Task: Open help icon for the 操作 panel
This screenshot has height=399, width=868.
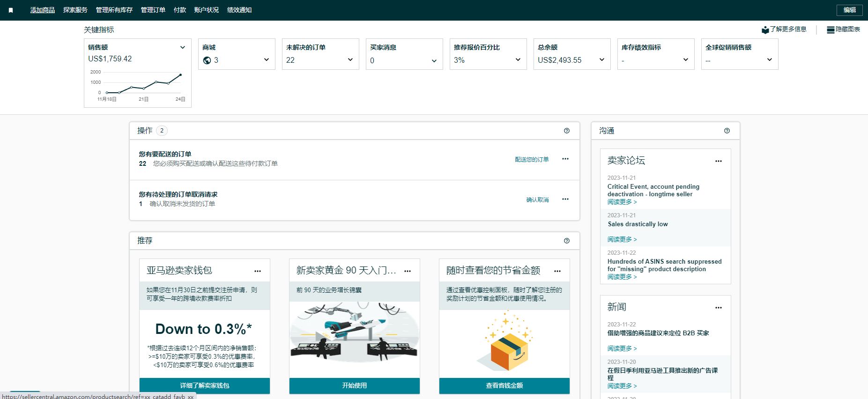Action: pyautogui.click(x=567, y=131)
